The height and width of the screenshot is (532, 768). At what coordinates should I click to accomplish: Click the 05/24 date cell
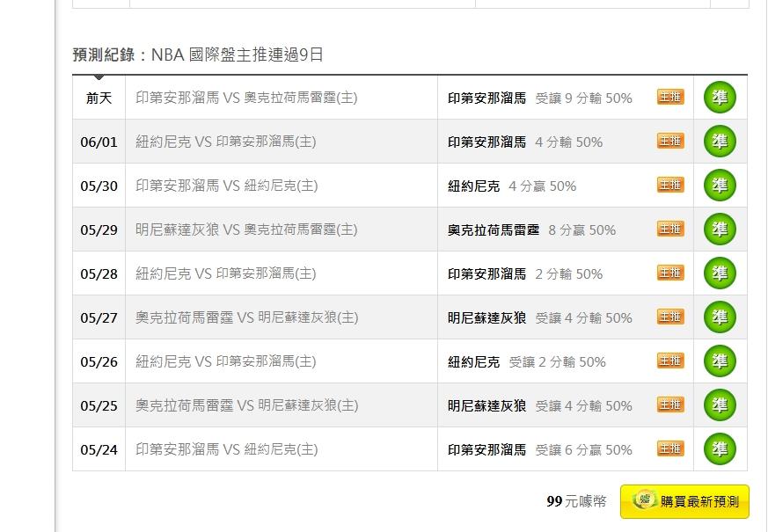(99, 449)
